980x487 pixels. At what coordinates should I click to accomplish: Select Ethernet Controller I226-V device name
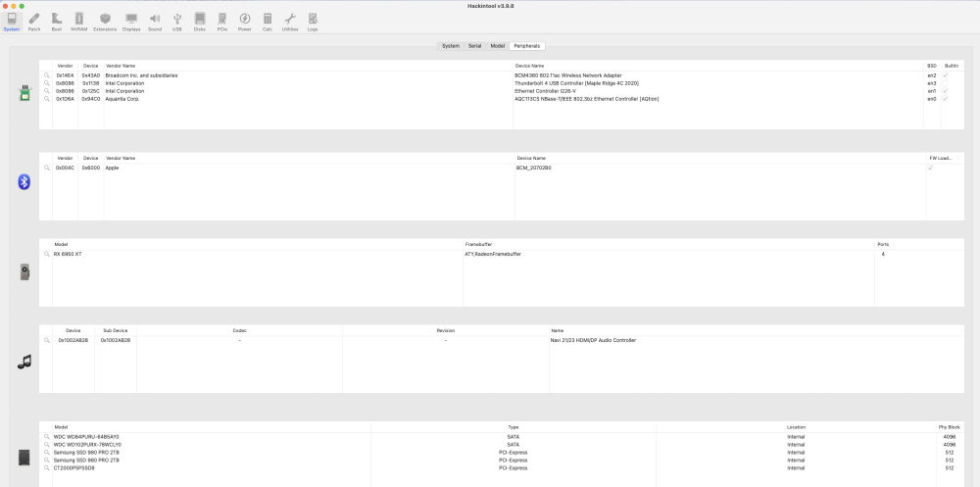[545, 91]
